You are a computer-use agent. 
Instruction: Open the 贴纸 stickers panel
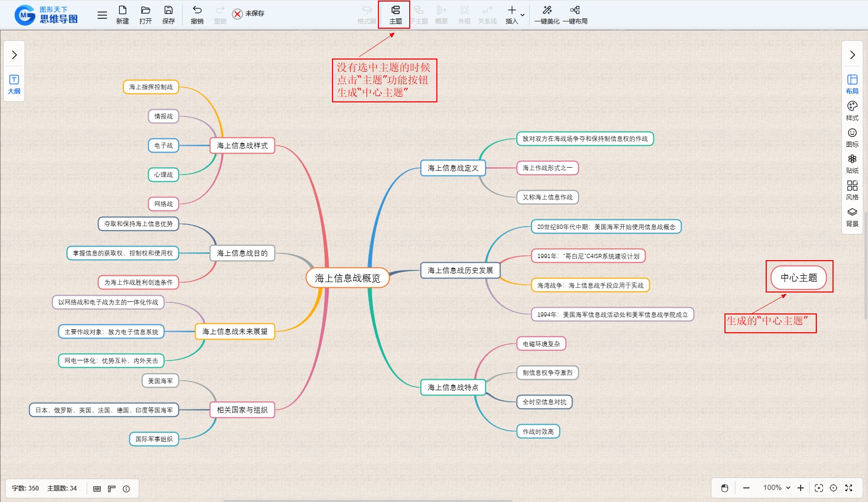click(x=852, y=164)
